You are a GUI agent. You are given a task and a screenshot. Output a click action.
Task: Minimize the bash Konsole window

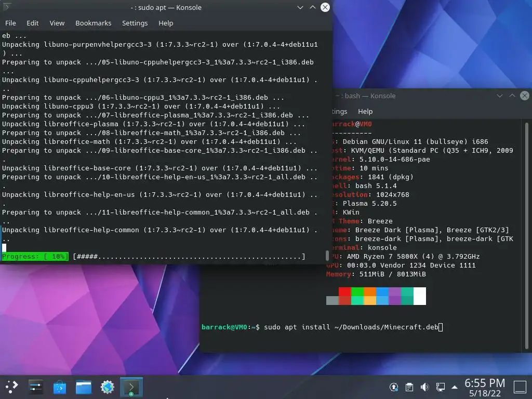499,96
